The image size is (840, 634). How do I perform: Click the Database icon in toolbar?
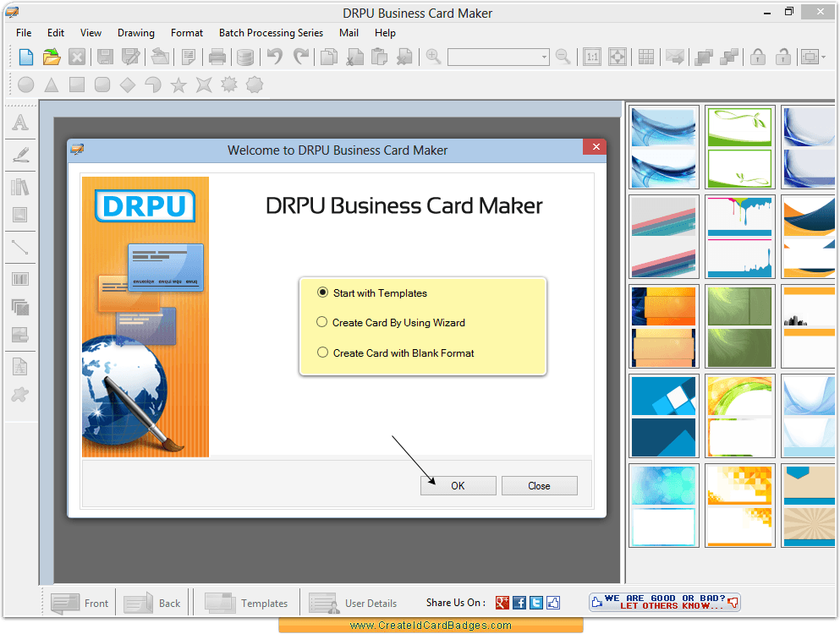(244, 57)
